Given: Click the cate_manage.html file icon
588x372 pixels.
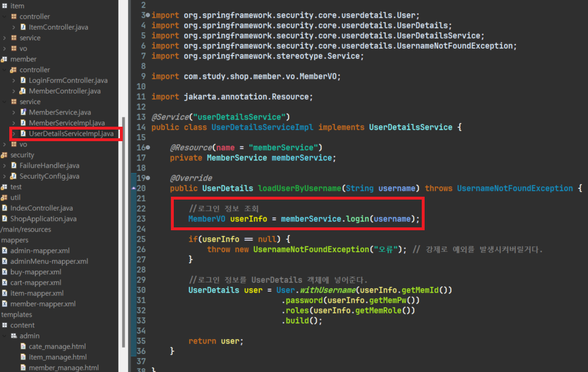Looking at the screenshot, I should coord(23,347).
